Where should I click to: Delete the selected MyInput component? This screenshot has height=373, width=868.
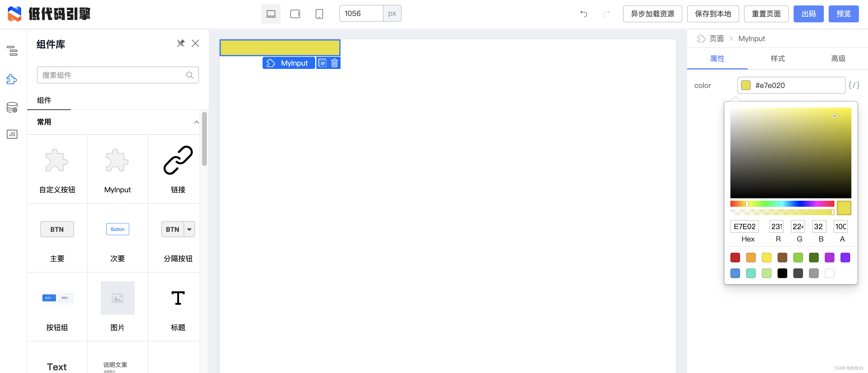click(334, 63)
